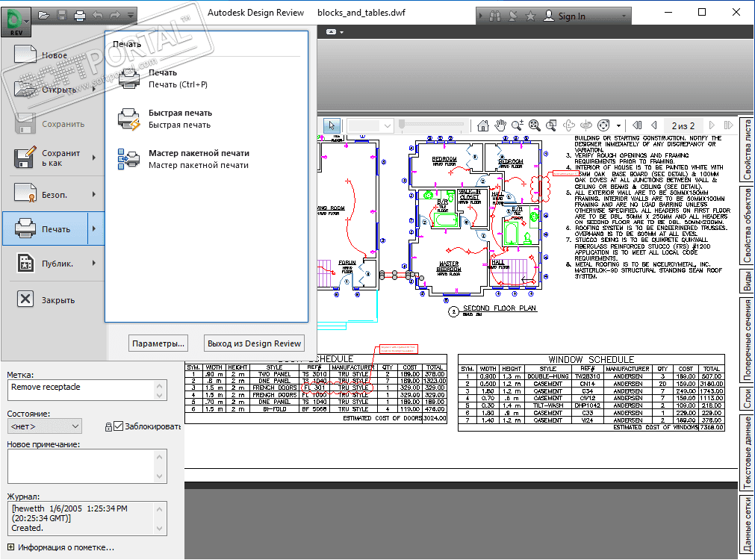Select the Zoom Rectangle tool
The height and width of the screenshot is (560, 755).
[x=551, y=125]
